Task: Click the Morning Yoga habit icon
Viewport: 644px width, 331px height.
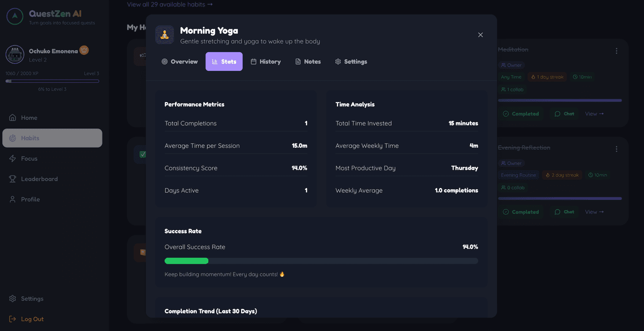Action: coord(165,35)
